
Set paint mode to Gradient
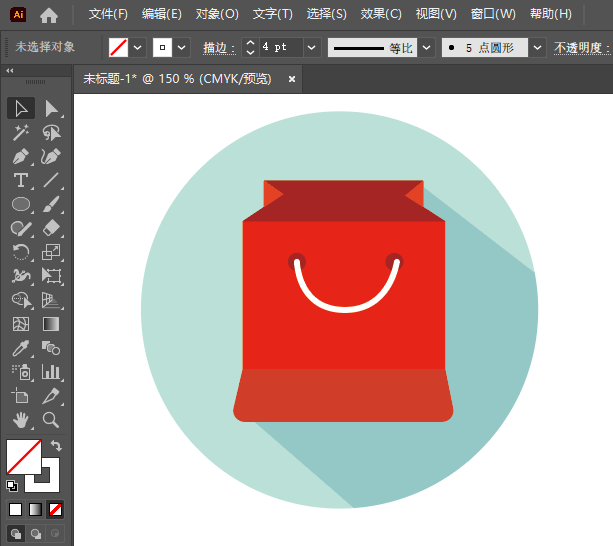36,510
